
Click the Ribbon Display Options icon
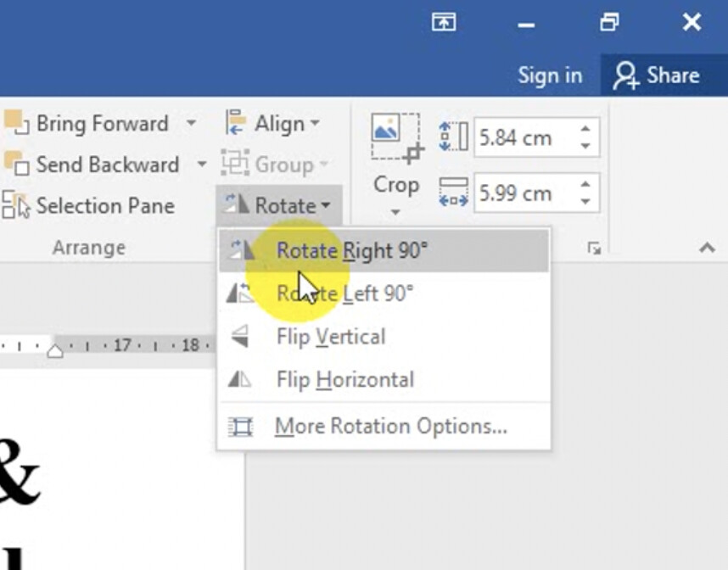click(444, 22)
